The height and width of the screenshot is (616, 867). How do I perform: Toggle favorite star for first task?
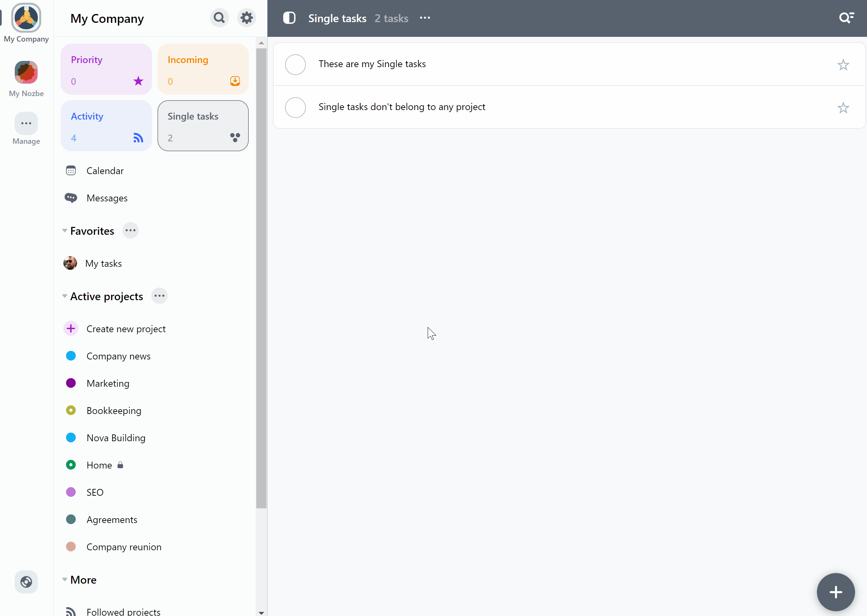[x=844, y=65]
